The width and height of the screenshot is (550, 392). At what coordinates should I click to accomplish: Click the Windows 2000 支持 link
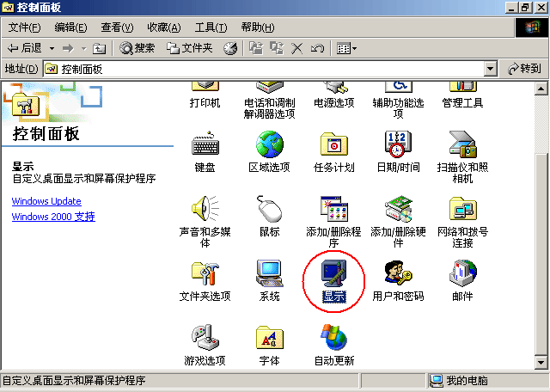pyautogui.click(x=53, y=216)
